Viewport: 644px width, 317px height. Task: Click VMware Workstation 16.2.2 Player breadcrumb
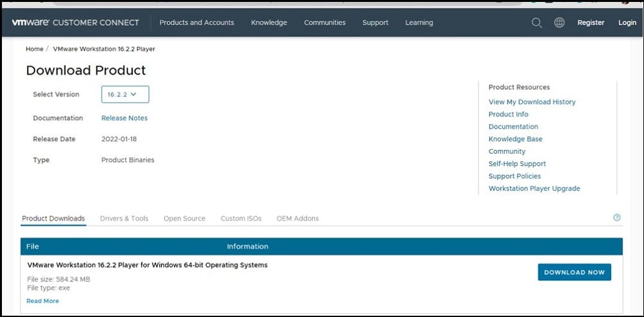tap(104, 49)
